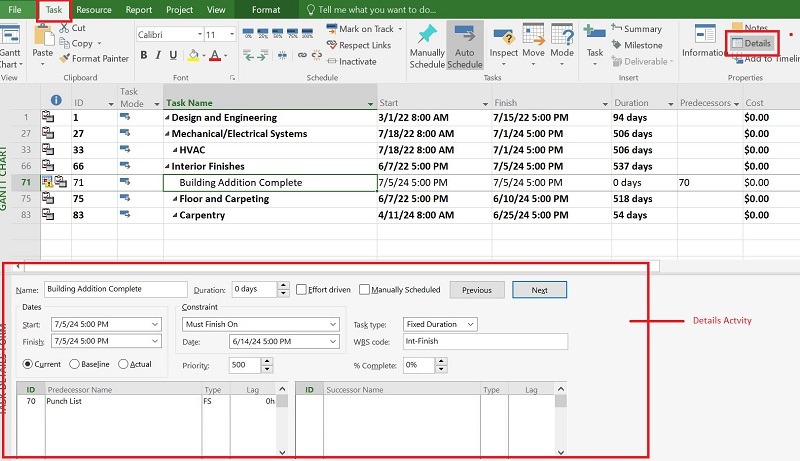
Task: Select the Baseline radio button
Action: [x=74, y=364]
